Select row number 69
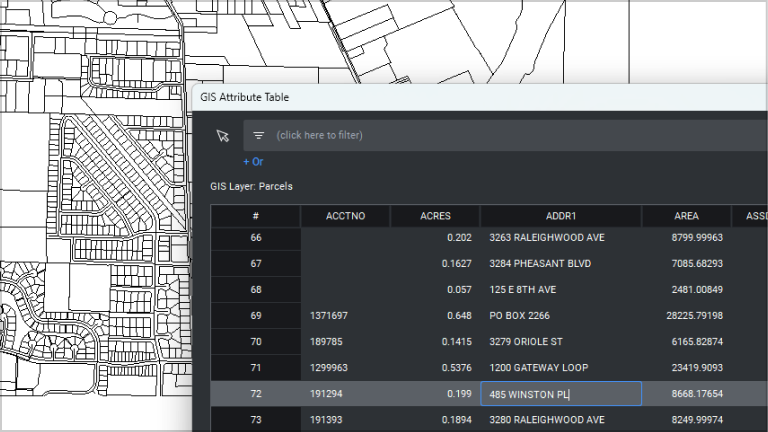This screenshot has height=432, width=768. click(256, 316)
